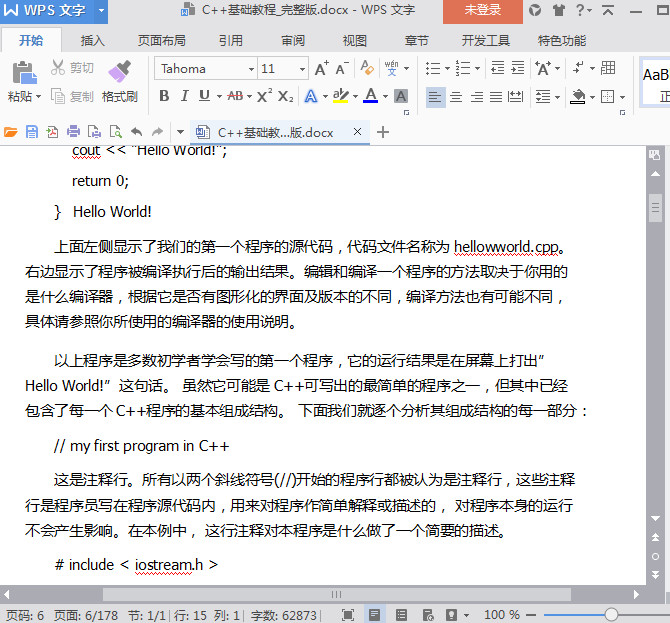This screenshot has height=623, width=670.
Task: Toggle Bold formatting
Action: [x=164, y=96]
